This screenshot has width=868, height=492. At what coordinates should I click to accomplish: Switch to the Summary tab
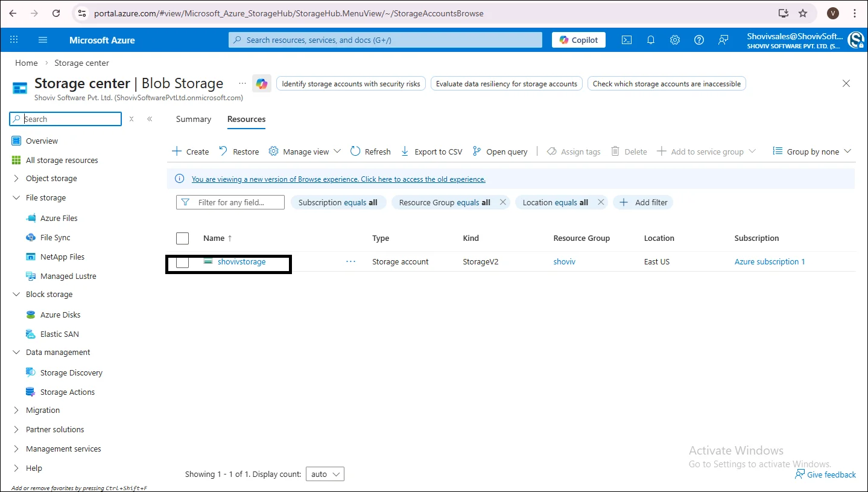(194, 119)
